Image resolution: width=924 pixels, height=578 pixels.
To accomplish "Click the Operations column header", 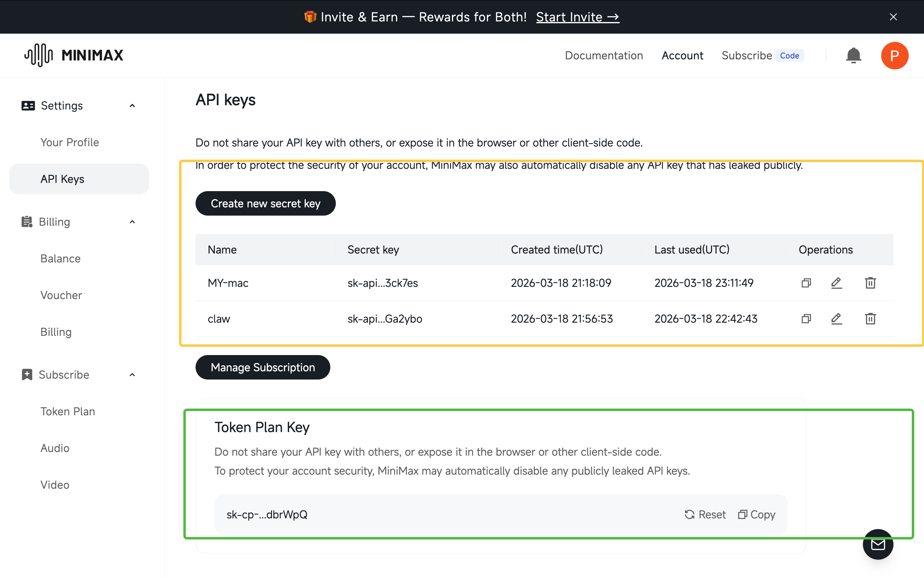I will [826, 250].
